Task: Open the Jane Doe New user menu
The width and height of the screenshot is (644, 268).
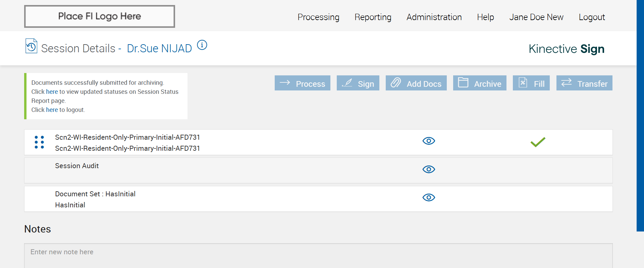Action: click(x=536, y=17)
